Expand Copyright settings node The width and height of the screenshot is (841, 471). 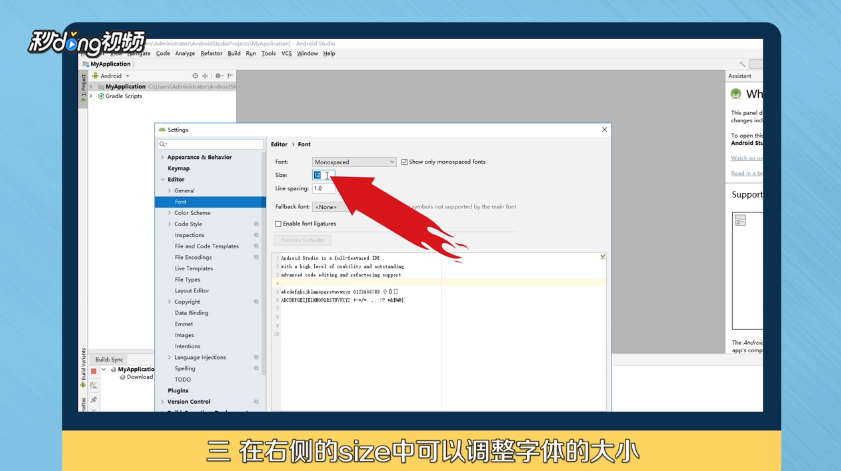[x=169, y=302]
